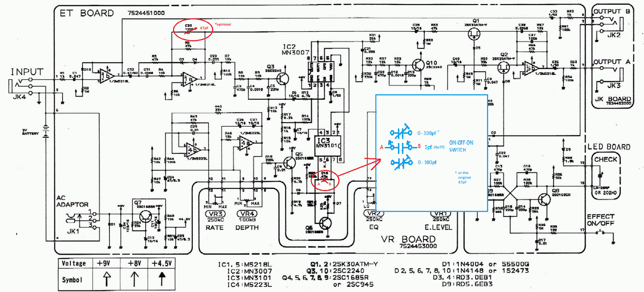
Task: Click the JK BOARD label
Action: [x=613, y=99]
